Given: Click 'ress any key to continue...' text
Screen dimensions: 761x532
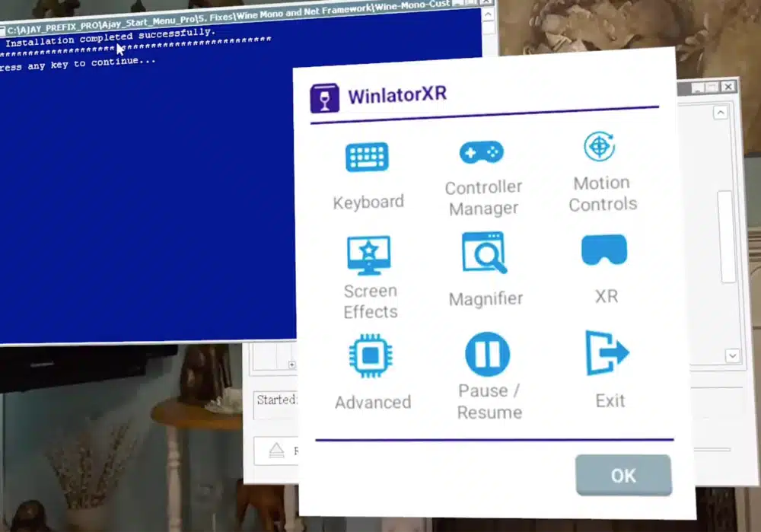Looking at the screenshot, I should coord(78,64).
